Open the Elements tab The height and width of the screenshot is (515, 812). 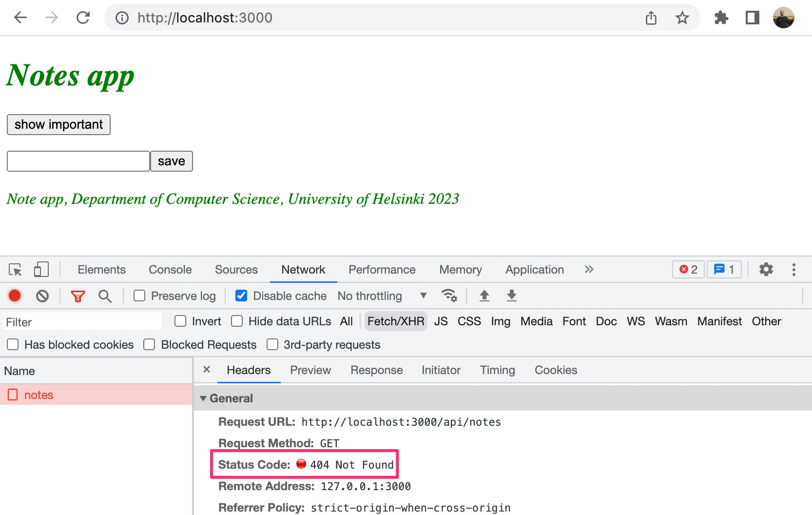tap(101, 270)
